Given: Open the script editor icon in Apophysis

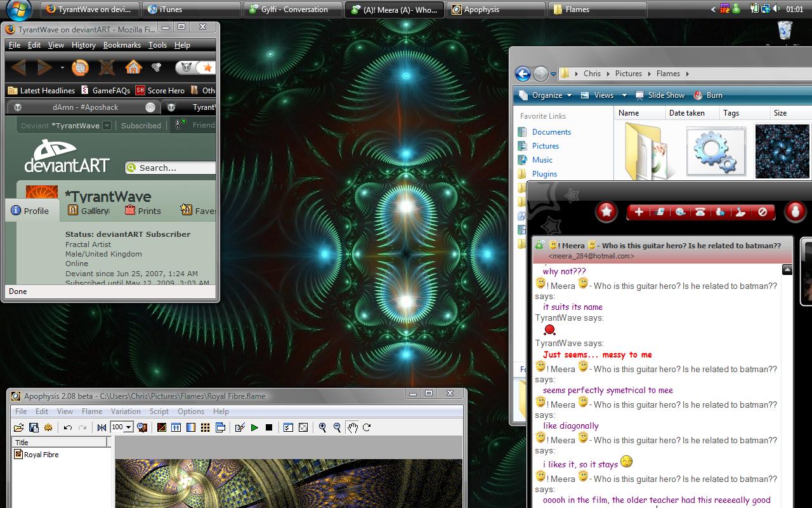Looking at the screenshot, I should 240,428.
